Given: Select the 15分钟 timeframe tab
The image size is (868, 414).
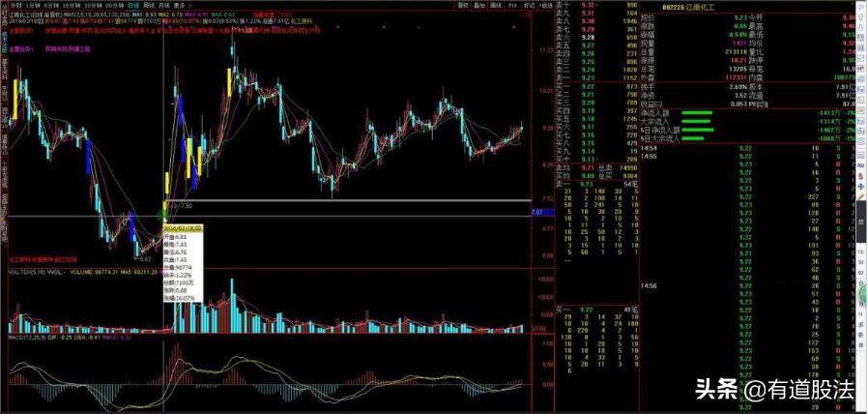Looking at the screenshot, I should coord(70,5).
